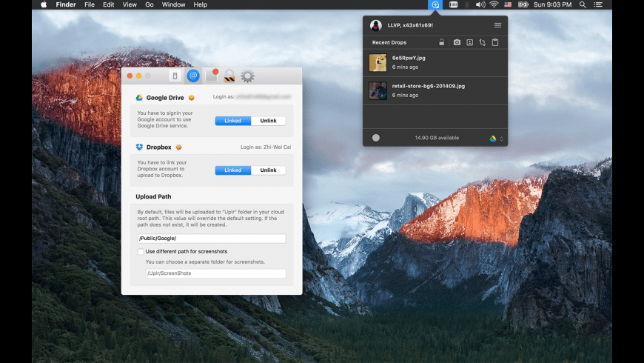Open the Apple menu
This screenshot has height=363, width=644.
click(x=44, y=4)
